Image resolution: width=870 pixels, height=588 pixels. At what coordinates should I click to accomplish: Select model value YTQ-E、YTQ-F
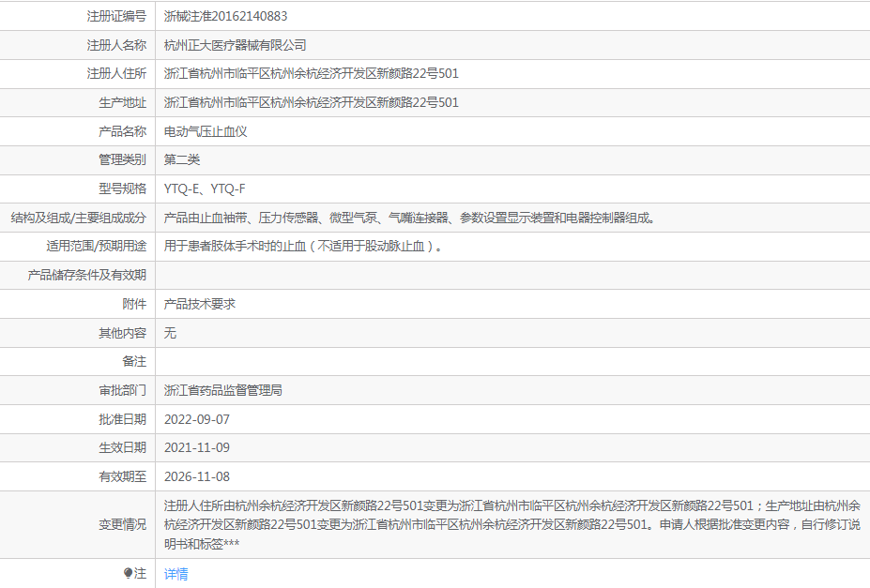click(205, 189)
